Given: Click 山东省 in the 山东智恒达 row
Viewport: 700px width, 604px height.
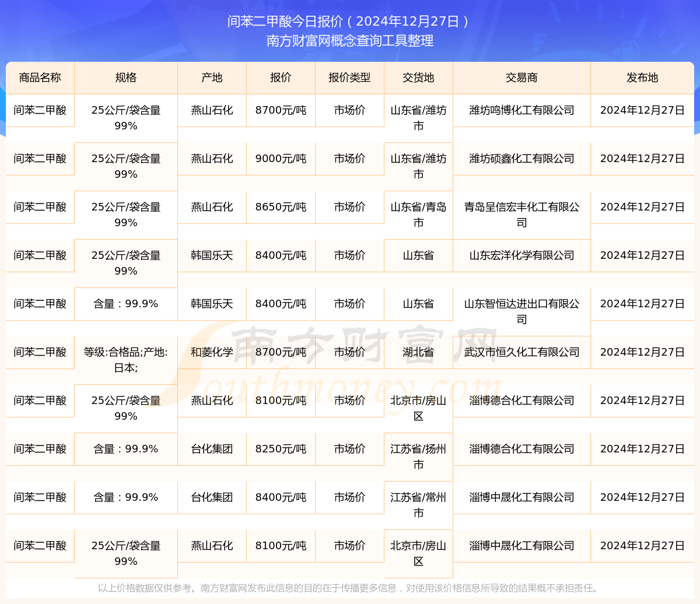Looking at the screenshot, I should click(418, 304).
